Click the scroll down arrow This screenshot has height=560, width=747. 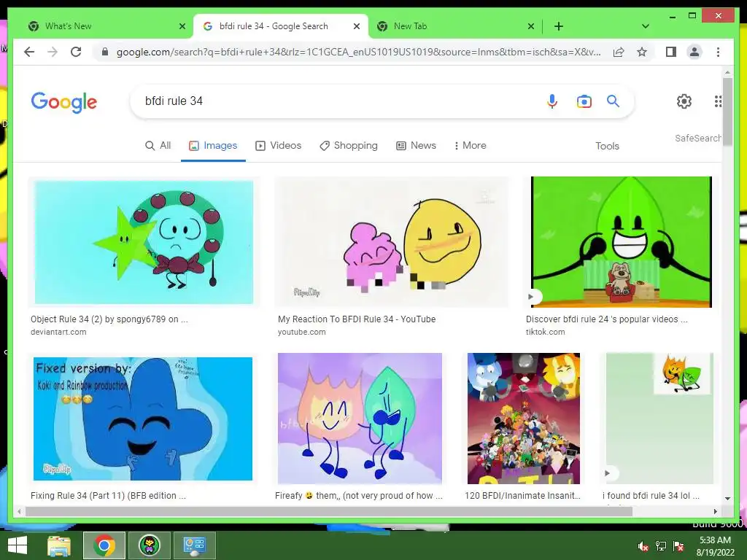click(x=727, y=499)
